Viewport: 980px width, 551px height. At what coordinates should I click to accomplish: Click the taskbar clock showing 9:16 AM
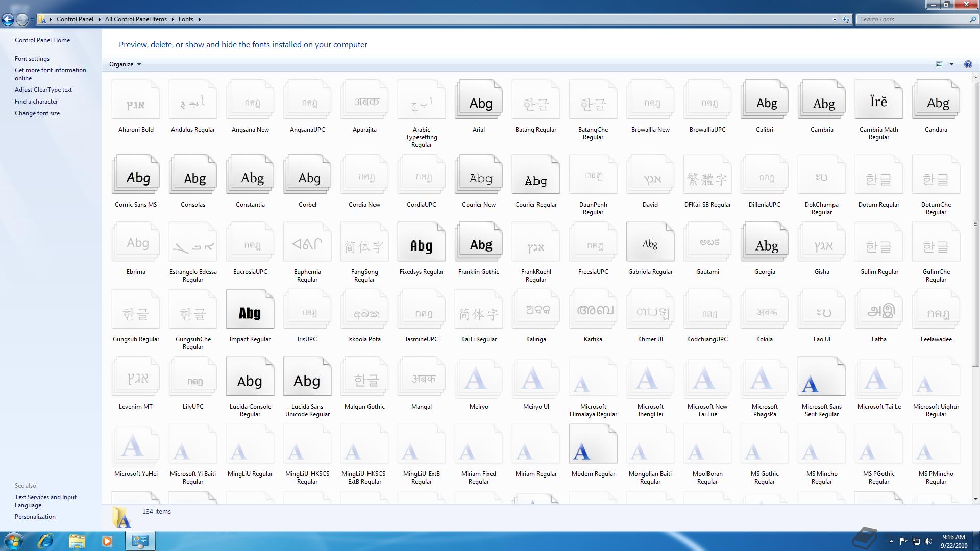954,541
